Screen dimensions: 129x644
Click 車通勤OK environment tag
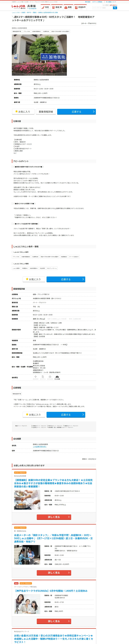click(25, 268)
